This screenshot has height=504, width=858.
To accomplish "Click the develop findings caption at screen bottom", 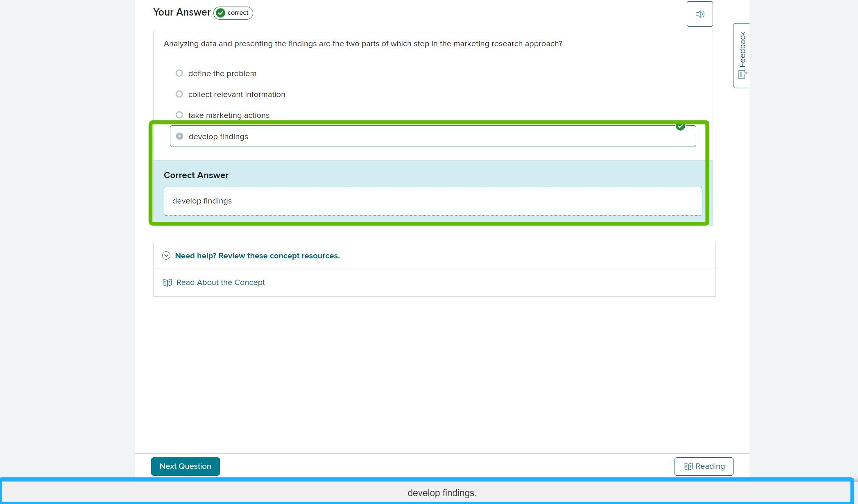I will point(441,493).
